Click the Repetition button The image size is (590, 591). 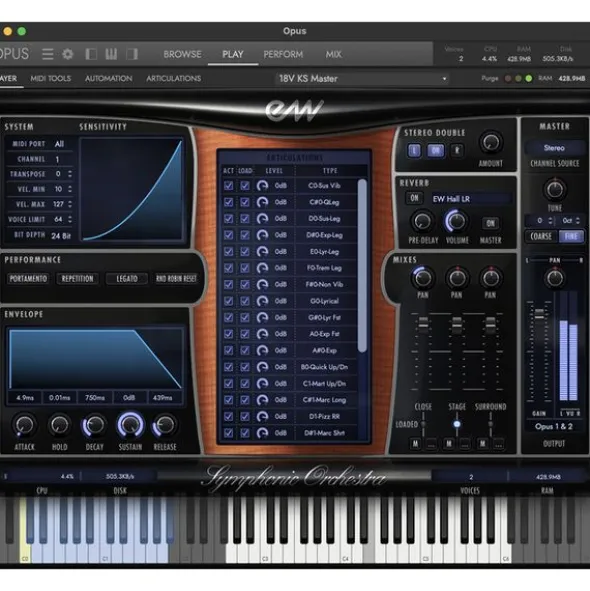pyautogui.click(x=77, y=279)
